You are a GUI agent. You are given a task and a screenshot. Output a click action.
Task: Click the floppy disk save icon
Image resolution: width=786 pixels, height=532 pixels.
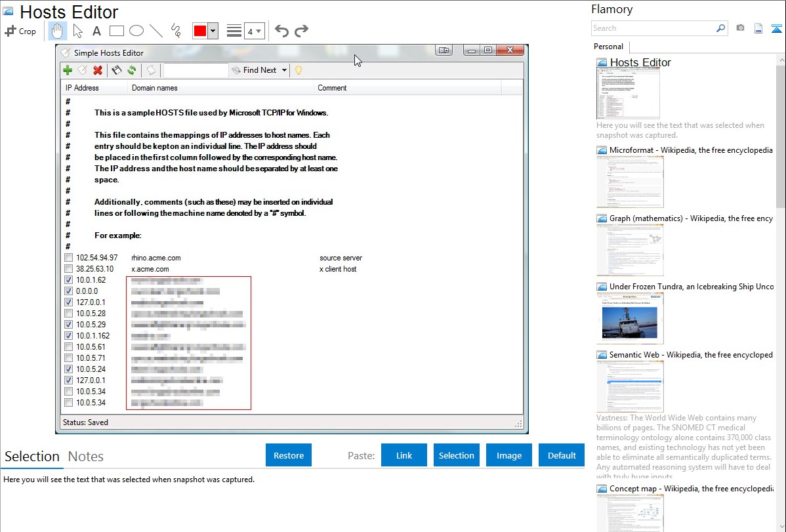point(116,70)
